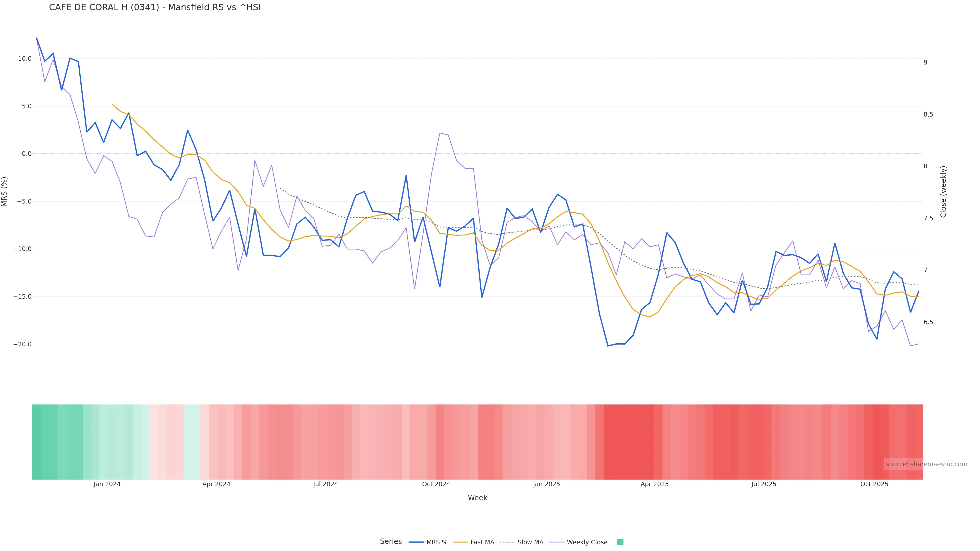Click the 10.0 MRS axis tick label
Image resolution: width=980 pixels, height=551 pixels.
[25, 59]
